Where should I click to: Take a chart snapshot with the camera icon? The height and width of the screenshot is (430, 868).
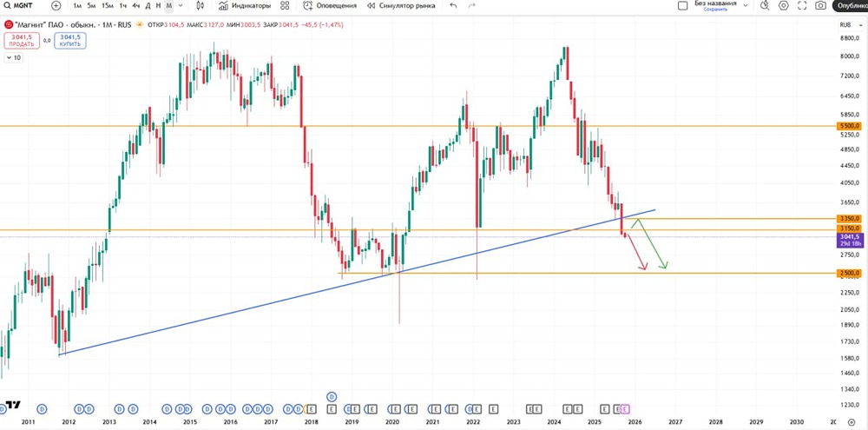[x=820, y=5]
